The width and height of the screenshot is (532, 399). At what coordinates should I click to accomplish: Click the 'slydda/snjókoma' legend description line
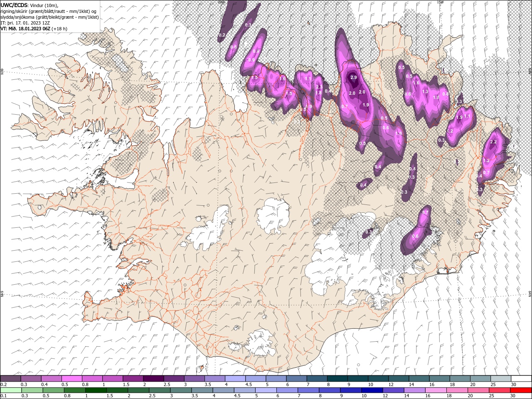pyautogui.click(x=49, y=17)
